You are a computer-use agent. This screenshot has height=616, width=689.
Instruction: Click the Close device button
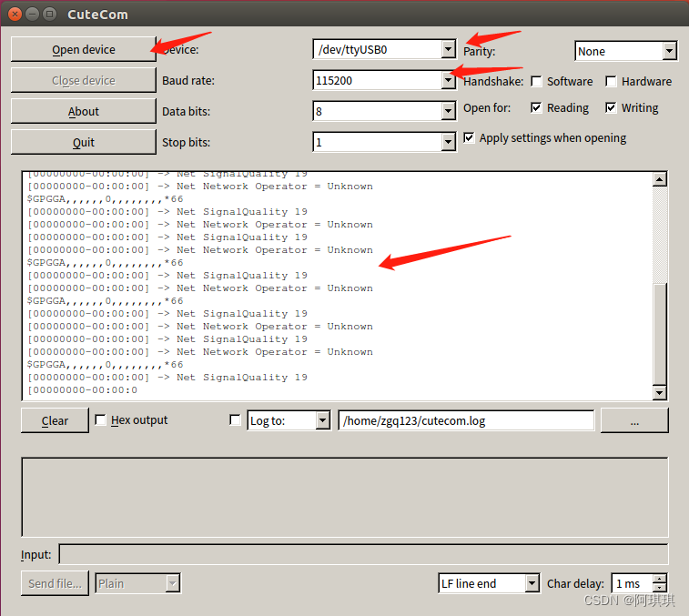[83, 80]
